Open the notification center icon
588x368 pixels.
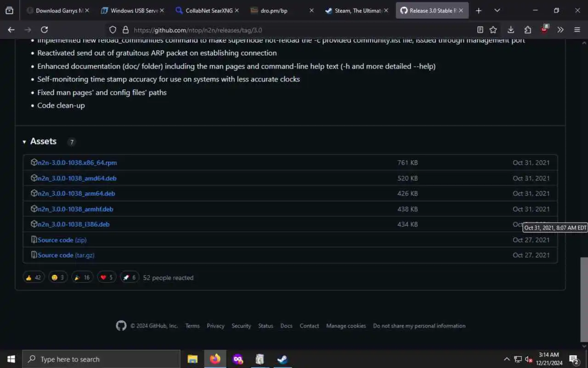coord(574,359)
